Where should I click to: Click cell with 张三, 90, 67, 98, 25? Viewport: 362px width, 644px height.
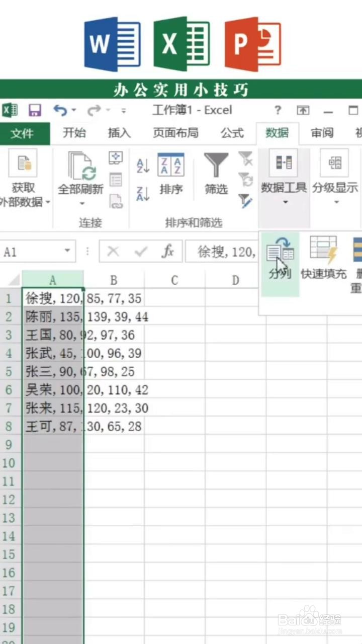click(x=53, y=371)
